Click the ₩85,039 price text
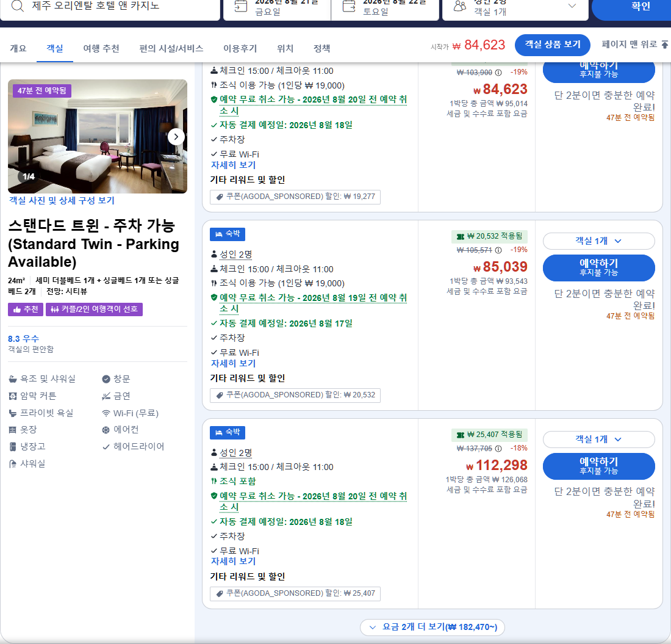The height and width of the screenshot is (644, 671). point(500,267)
